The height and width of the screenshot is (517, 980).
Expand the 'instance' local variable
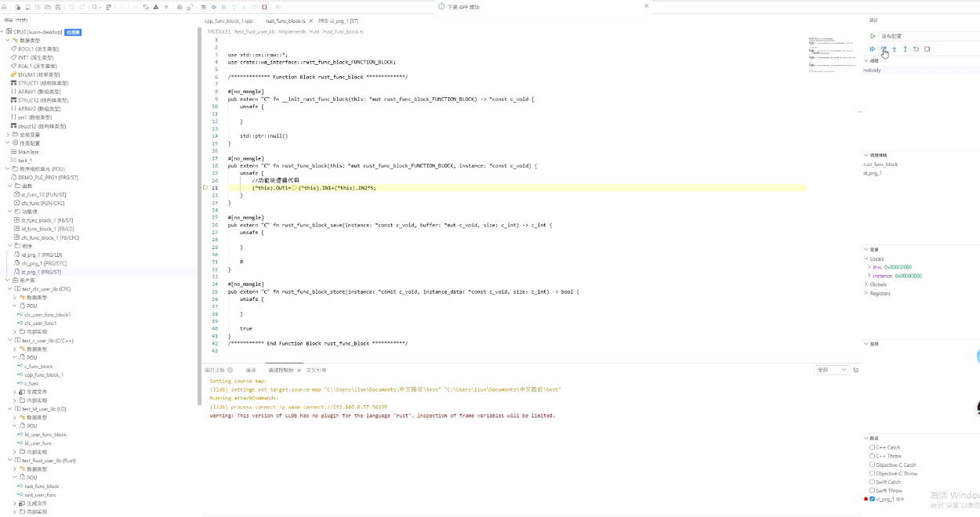click(869, 276)
